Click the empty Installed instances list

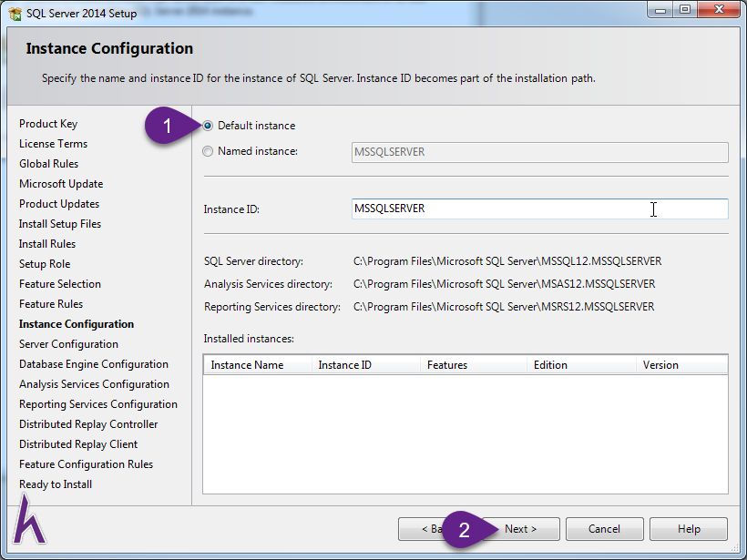coord(466,433)
